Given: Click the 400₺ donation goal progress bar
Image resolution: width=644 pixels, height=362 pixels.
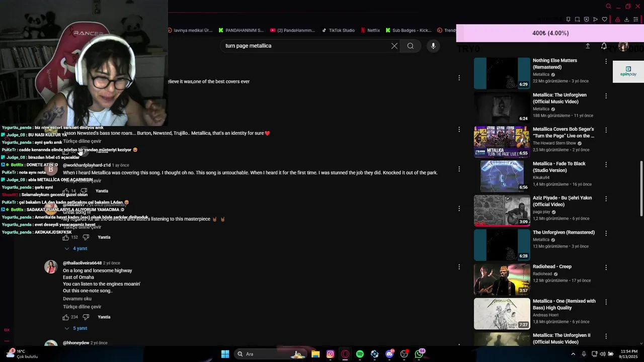Looking at the screenshot, I should point(550,33).
